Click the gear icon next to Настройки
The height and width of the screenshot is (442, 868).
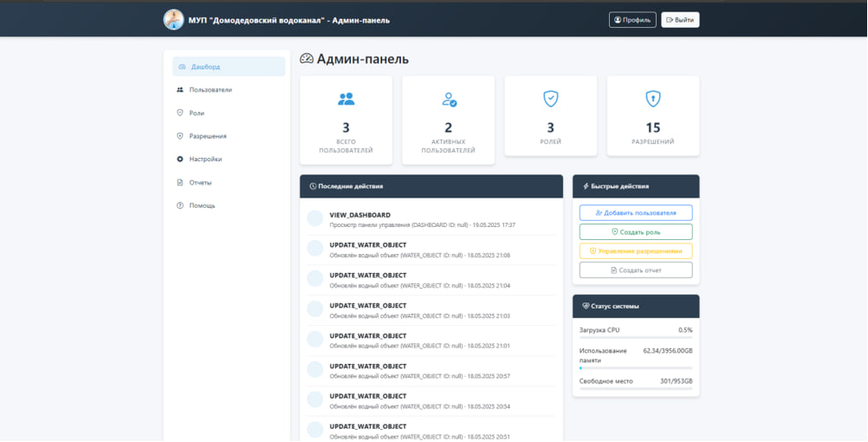[x=180, y=159]
